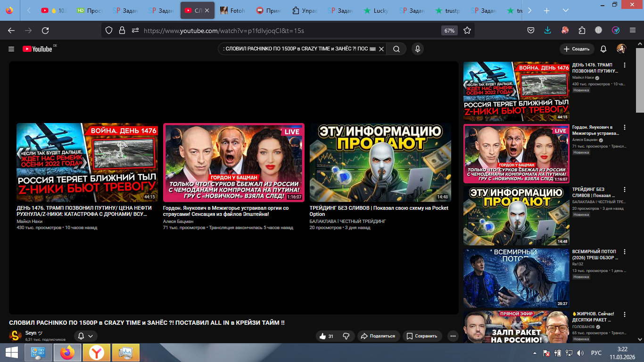The image size is (644, 362).
Task: Open more actions menu for the video
Action: (x=453, y=336)
